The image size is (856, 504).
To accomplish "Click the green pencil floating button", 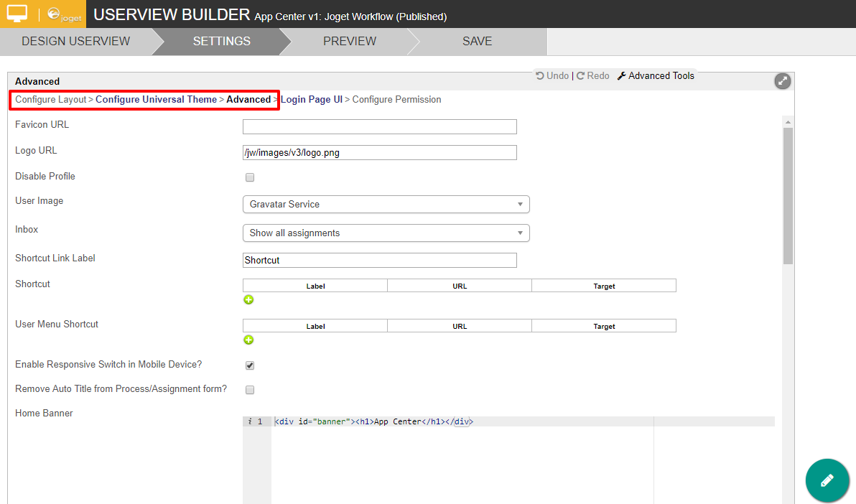I will [827, 480].
